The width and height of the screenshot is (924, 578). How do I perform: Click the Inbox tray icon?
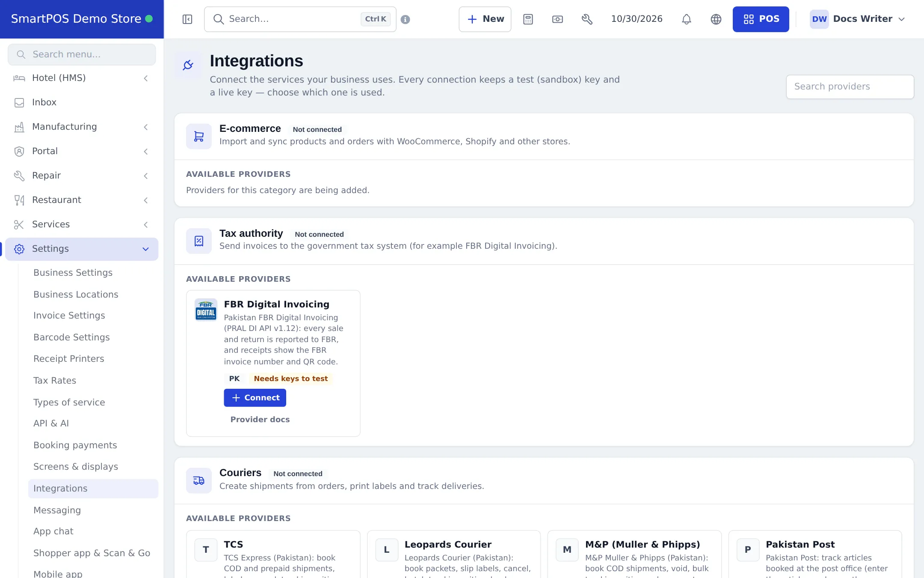[19, 102]
